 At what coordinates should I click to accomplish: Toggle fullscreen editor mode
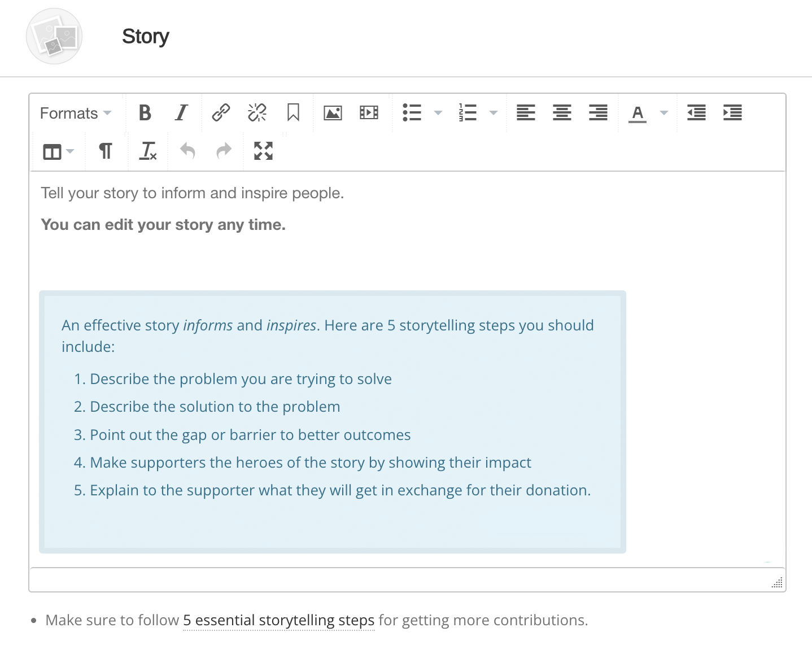pyautogui.click(x=263, y=151)
